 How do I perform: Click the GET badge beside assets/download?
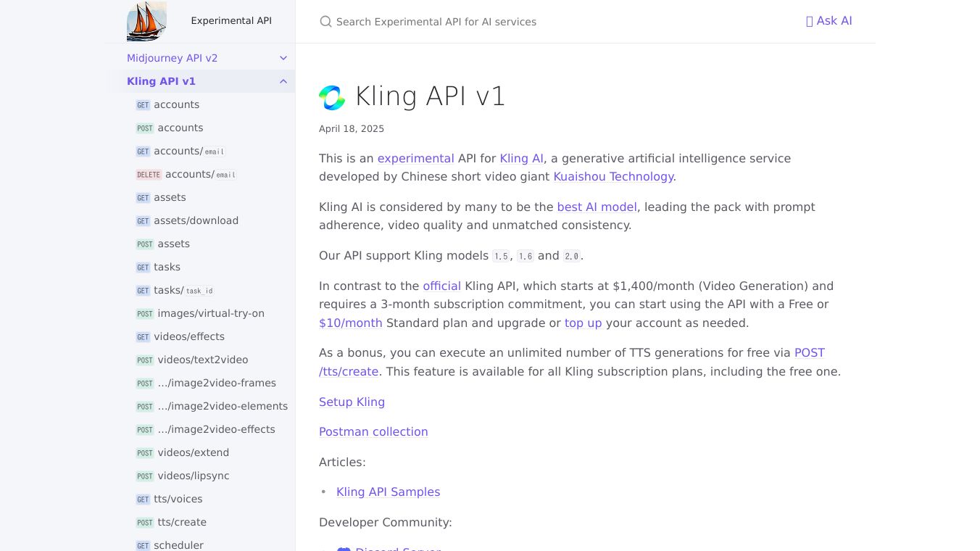pyautogui.click(x=143, y=221)
